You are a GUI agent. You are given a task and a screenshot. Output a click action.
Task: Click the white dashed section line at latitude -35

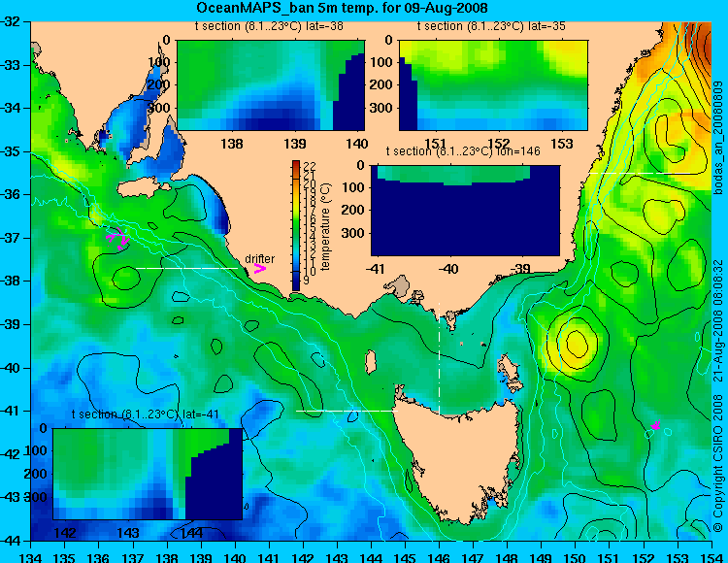click(642, 173)
